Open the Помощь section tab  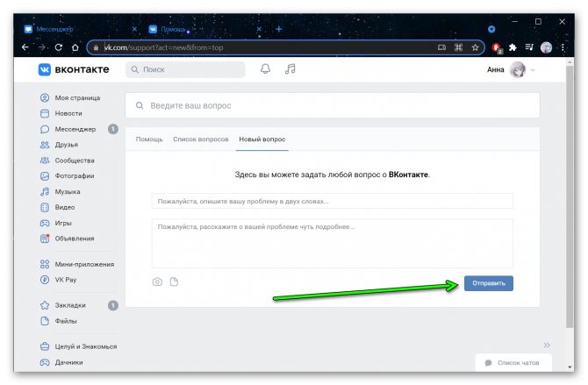coord(149,139)
